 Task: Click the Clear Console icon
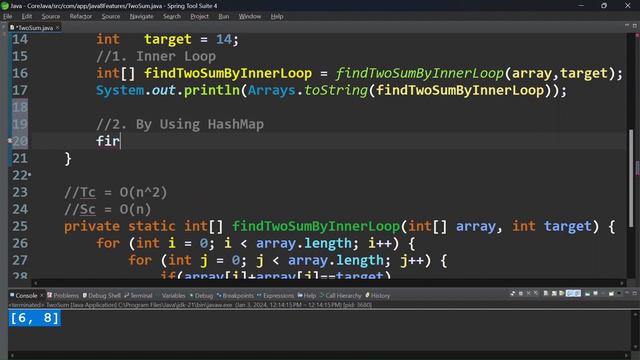546,293
